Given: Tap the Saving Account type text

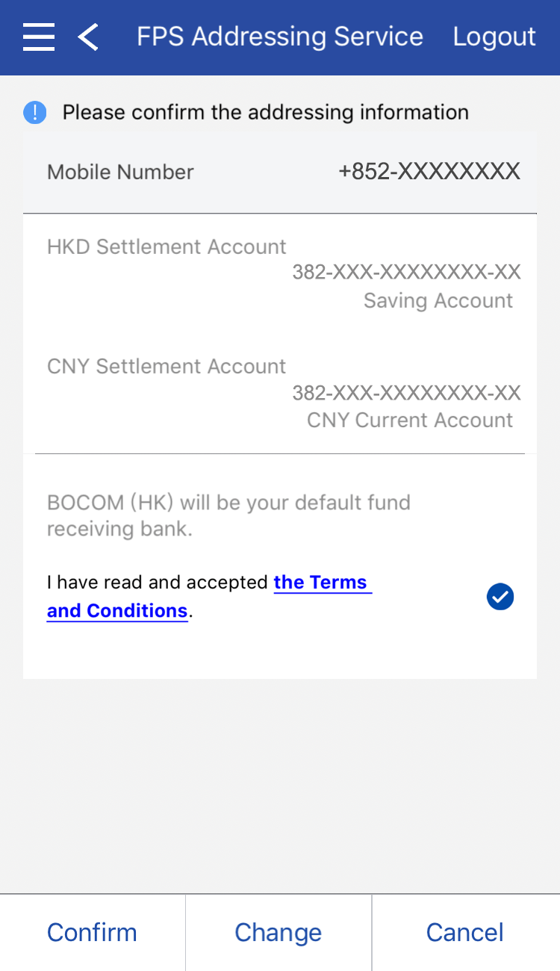Looking at the screenshot, I should click(438, 301).
